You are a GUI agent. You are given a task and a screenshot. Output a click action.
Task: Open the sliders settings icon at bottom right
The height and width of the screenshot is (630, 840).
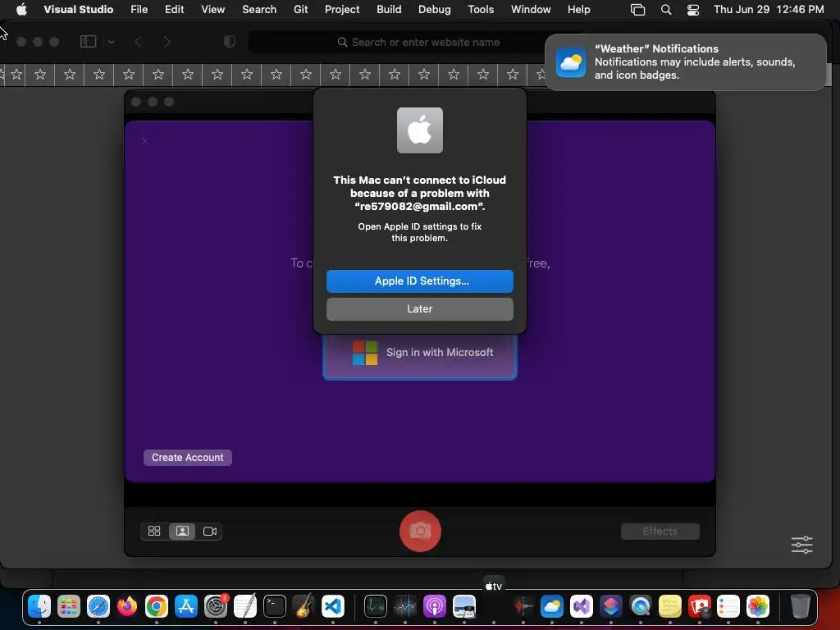coord(802,545)
